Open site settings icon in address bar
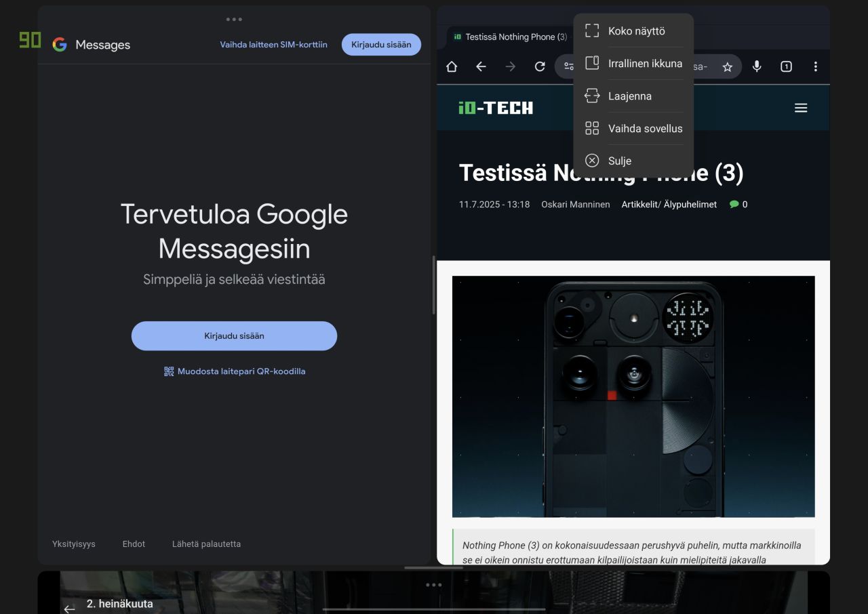Image resolution: width=868 pixels, height=614 pixels. [568, 66]
